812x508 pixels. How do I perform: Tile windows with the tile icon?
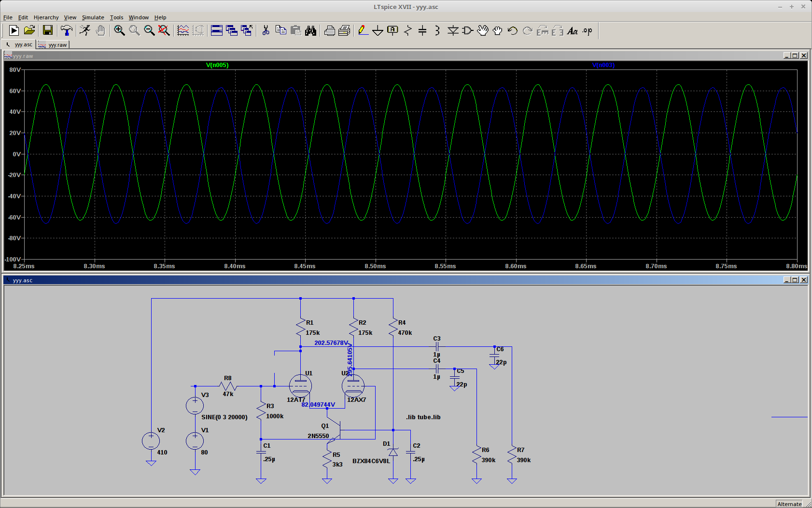(217, 30)
